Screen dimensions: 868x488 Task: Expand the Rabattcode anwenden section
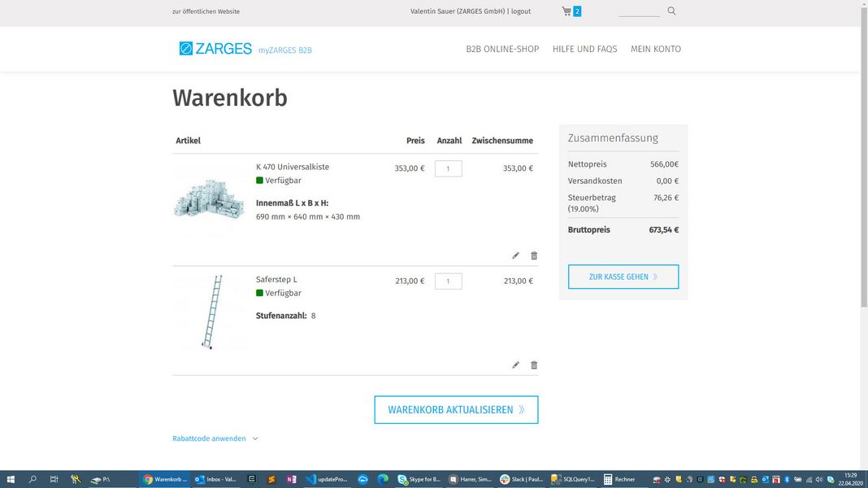[x=215, y=438]
